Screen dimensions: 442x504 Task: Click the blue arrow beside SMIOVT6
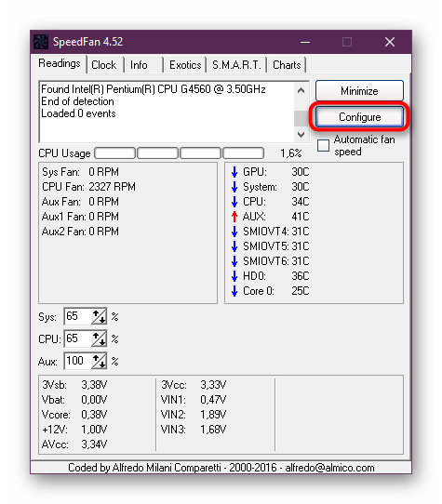click(234, 261)
